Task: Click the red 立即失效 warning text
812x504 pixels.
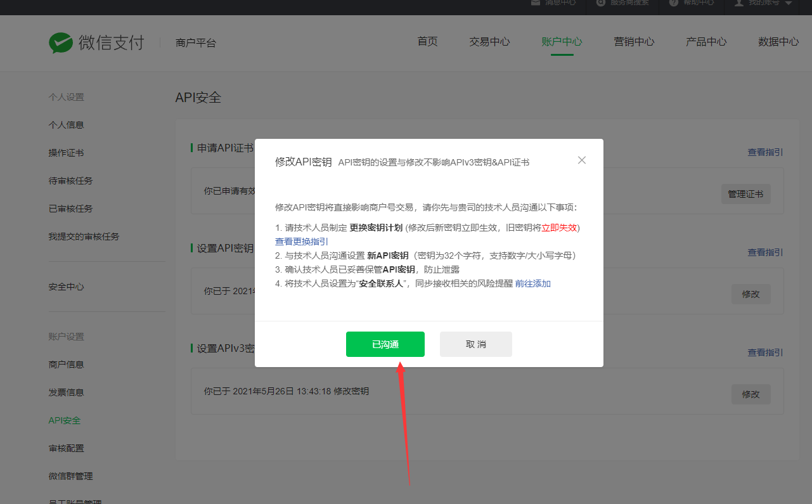Action: (559, 228)
